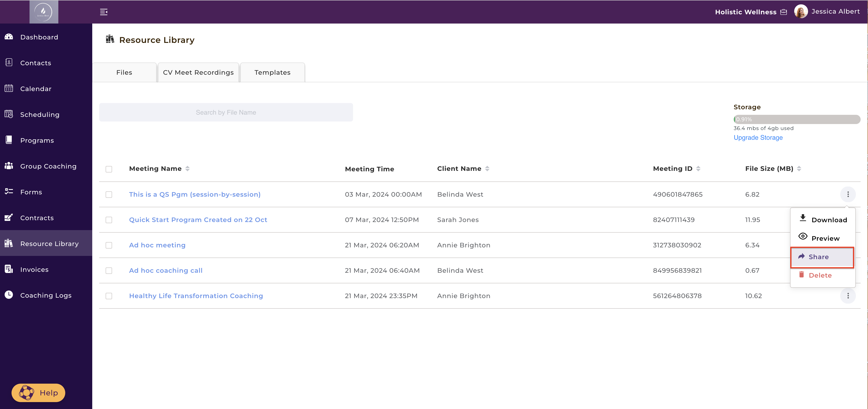Click the Holistic Wellness workspace name

[746, 12]
